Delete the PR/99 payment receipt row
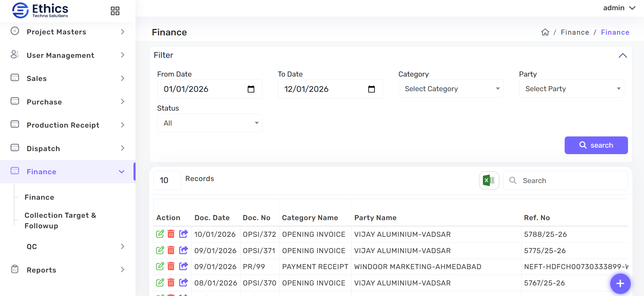 (x=171, y=266)
